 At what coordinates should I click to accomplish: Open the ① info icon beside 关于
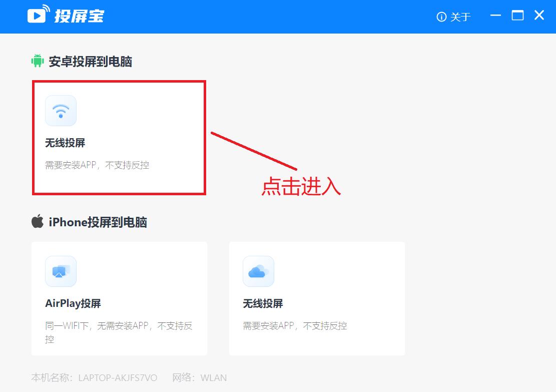point(441,17)
